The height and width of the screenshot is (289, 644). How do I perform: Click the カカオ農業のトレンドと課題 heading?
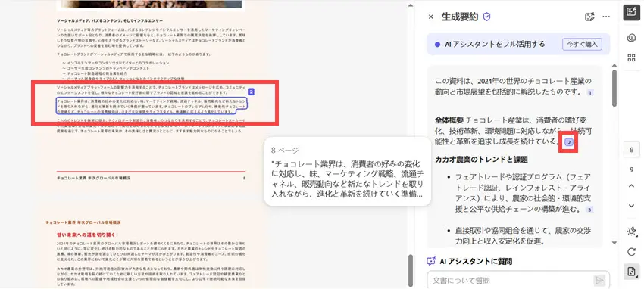click(x=481, y=160)
